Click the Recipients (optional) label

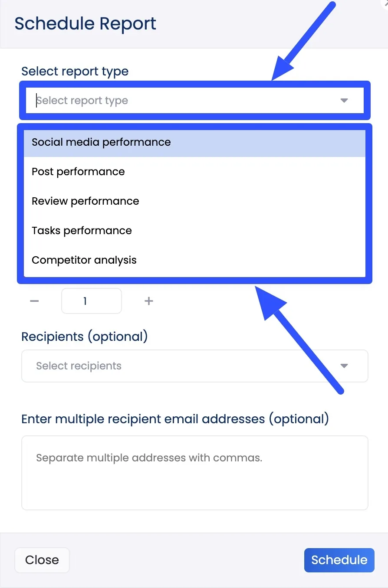85,336
